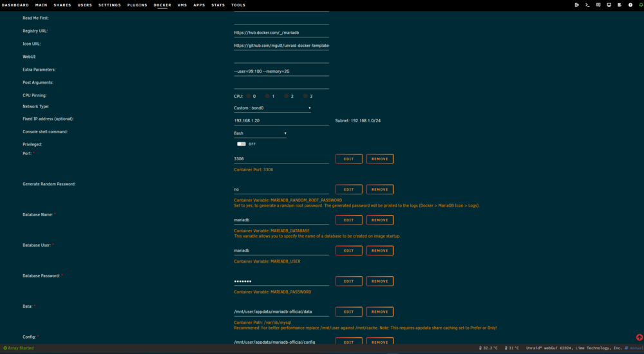
Task: Toggle CPU 0 pinning checkbox
Action: [249, 96]
